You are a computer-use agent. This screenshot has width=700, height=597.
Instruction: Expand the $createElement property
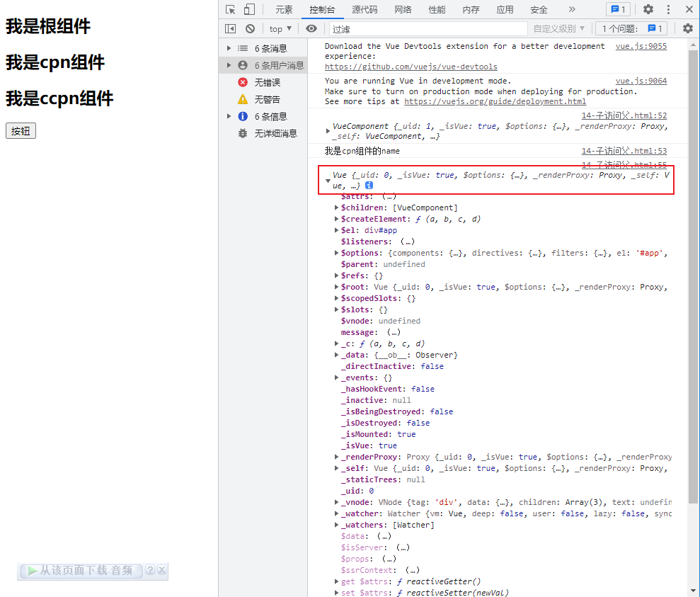click(337, 219)
